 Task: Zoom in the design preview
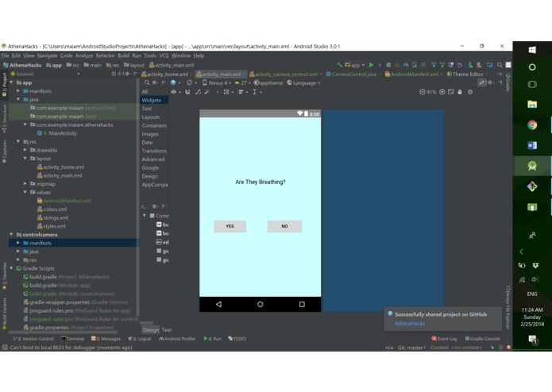tap(442, 92)
